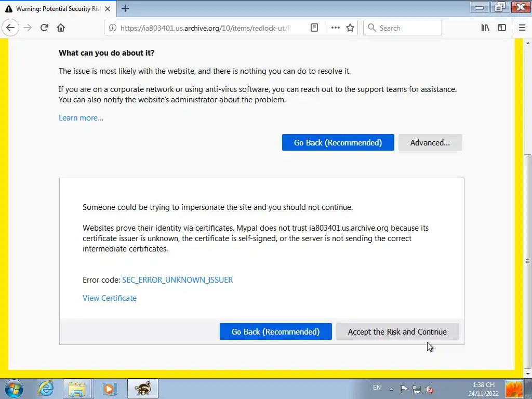Open a new tab with plus button
532x399 pixels.
[125, 8]
